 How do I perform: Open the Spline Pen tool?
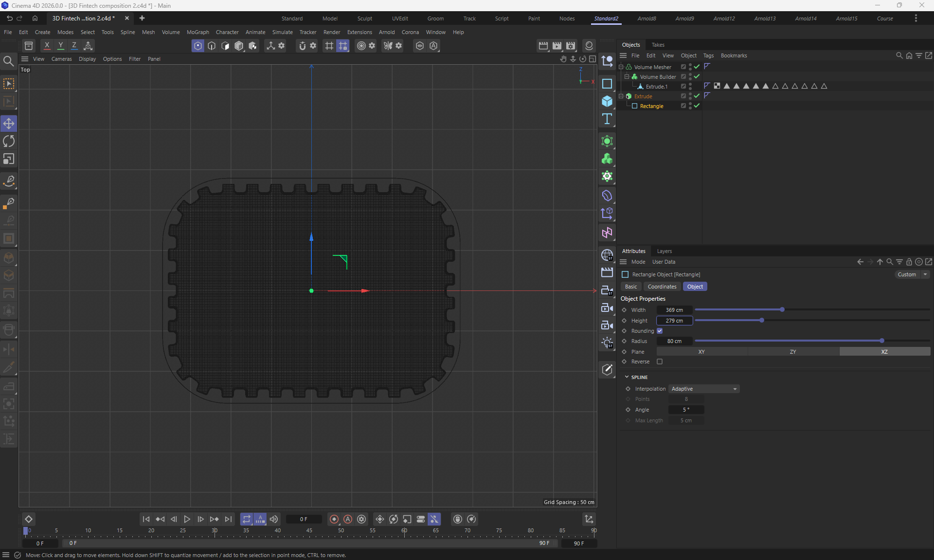pos(9,181)
